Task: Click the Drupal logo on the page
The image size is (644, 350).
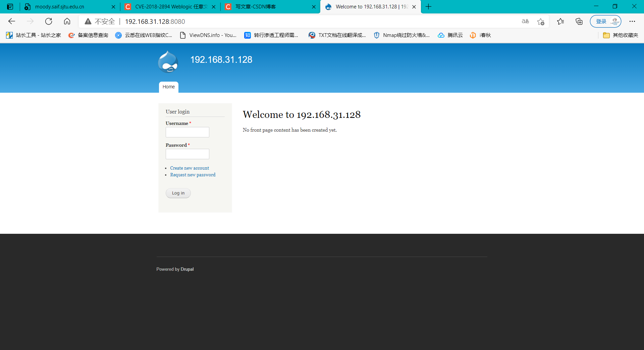Action: pyautogui.click(x=168, y=62)
